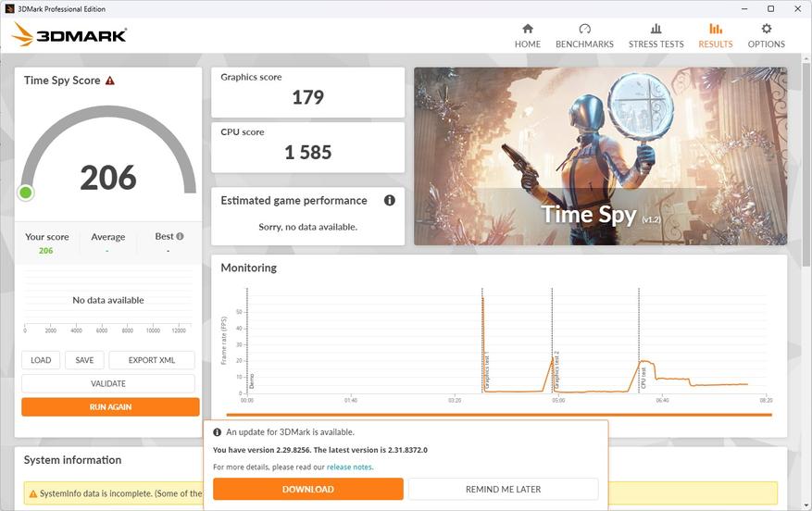Click the green score indicator dot
Viewport: 812px width, 511px height.
pyautogui.click(x=25, y=193)
